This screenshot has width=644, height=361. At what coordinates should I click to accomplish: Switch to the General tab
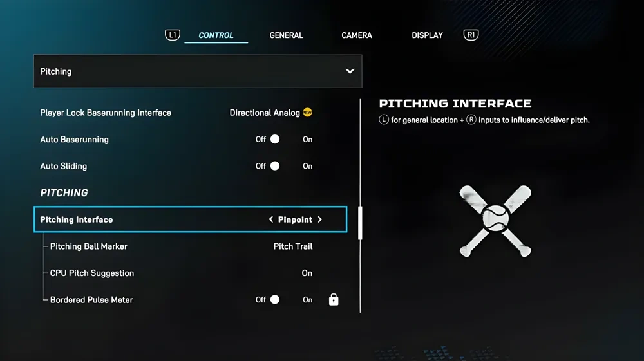[287, 35]
